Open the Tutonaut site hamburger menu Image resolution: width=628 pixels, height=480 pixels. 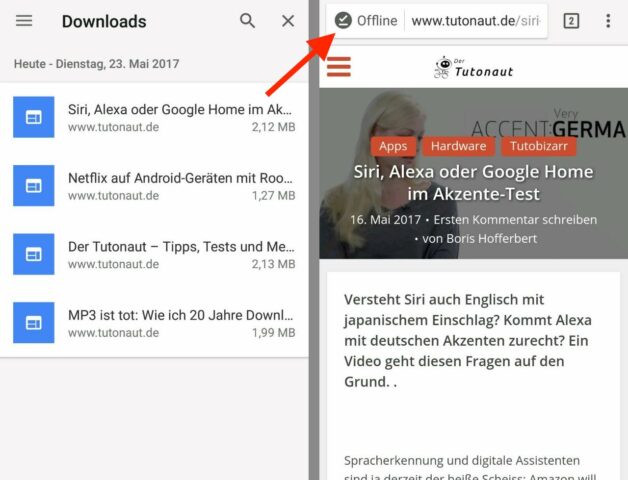(340, 67)
